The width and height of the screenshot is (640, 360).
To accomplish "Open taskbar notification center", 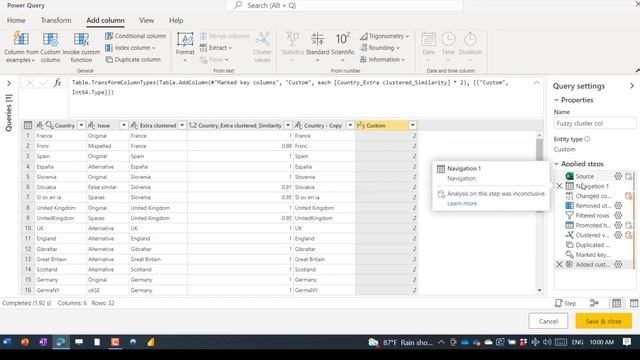I will (x=627, y=342).
